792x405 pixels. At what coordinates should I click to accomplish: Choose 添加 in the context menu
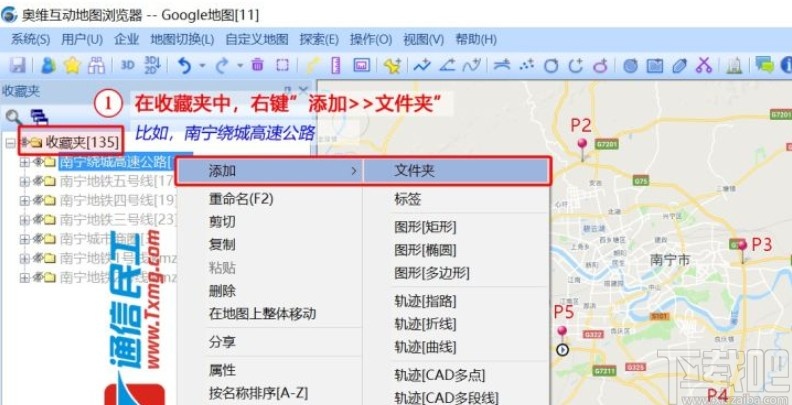pyautogui.click(x=270, y=171)
